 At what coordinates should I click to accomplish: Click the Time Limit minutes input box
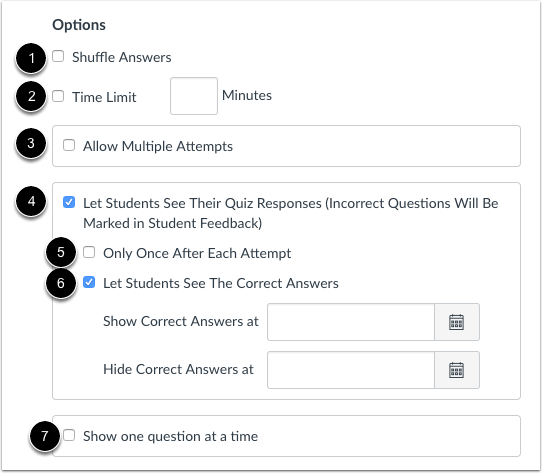[x=194, y=96]
